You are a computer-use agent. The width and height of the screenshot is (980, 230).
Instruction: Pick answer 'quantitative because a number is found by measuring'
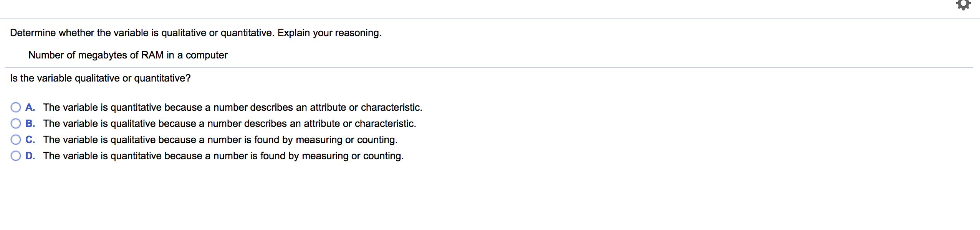click(x=223, y=156)
